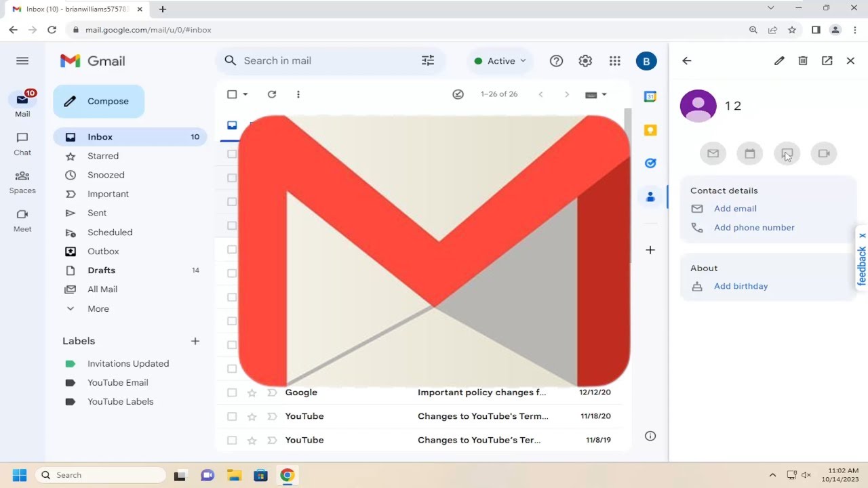The width and height of the screenshot is (868, 488).
Task: Refresh the inbox
Action: 272,95
